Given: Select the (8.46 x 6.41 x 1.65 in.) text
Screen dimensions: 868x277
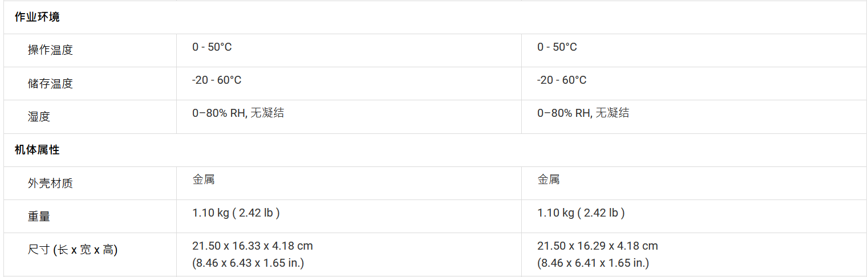Looking at the screenshot, I should 593,263.
